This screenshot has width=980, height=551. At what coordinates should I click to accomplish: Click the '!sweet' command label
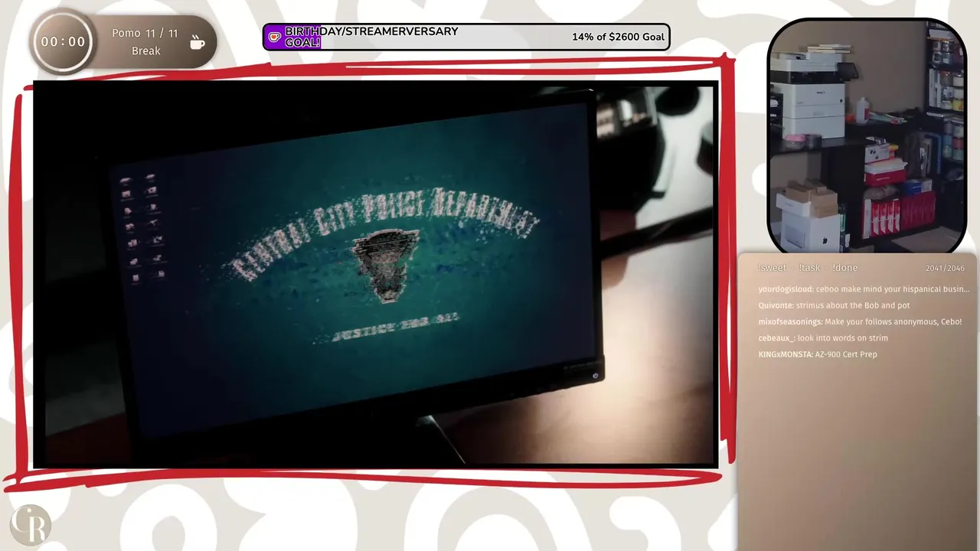tap(772, 268)
